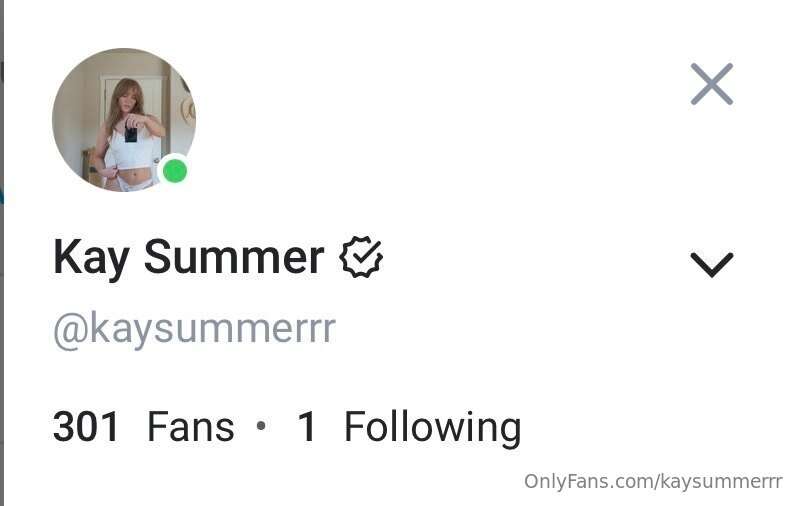
Task: Open the @kaysummerrr username handle
Action: tap(194, 331)
